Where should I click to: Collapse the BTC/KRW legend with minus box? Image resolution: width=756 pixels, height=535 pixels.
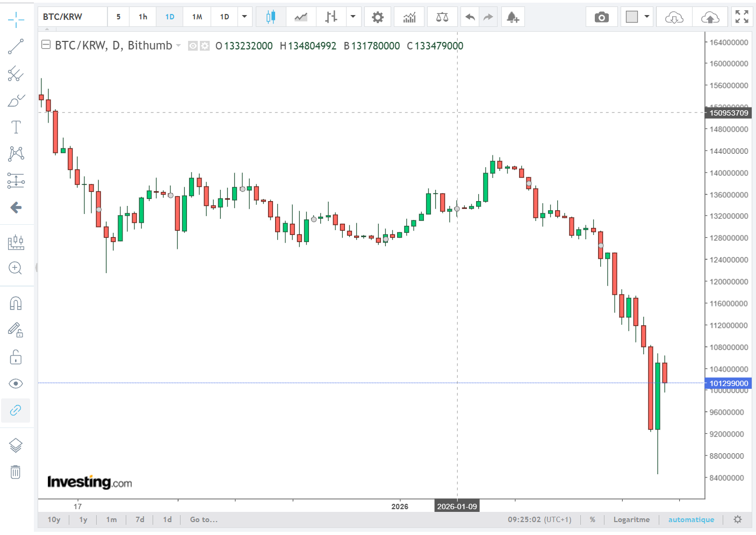tap(46, 45)
